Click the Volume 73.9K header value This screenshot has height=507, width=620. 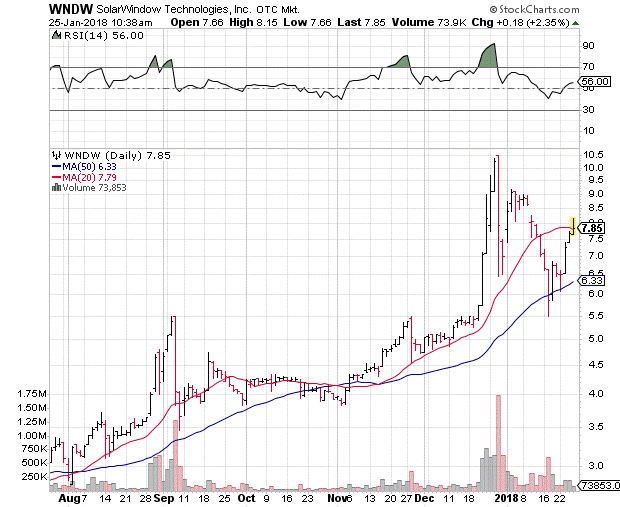[x=429, y=23]
